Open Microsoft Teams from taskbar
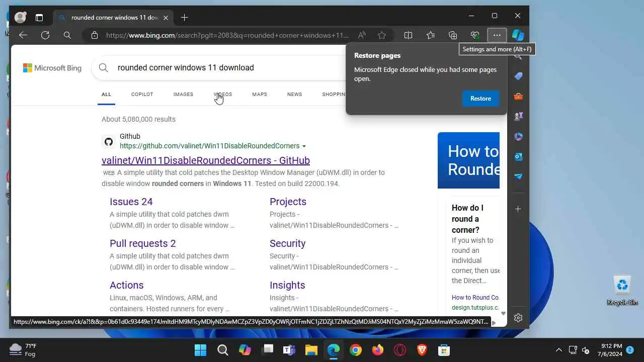The width and height of the screenshot is (644, 362). tap(289, 350)
